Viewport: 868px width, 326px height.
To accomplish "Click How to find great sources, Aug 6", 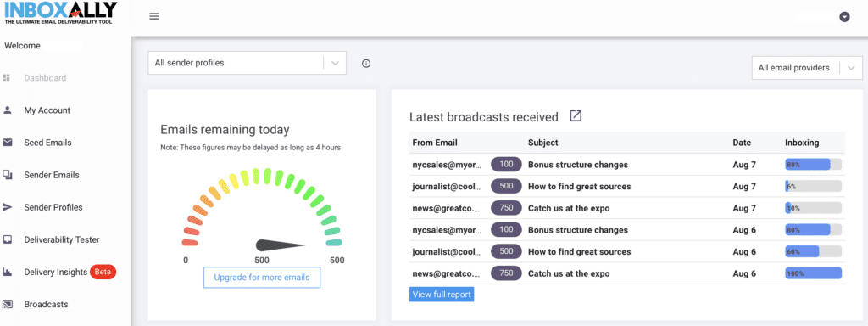I will tap(580, 251).
